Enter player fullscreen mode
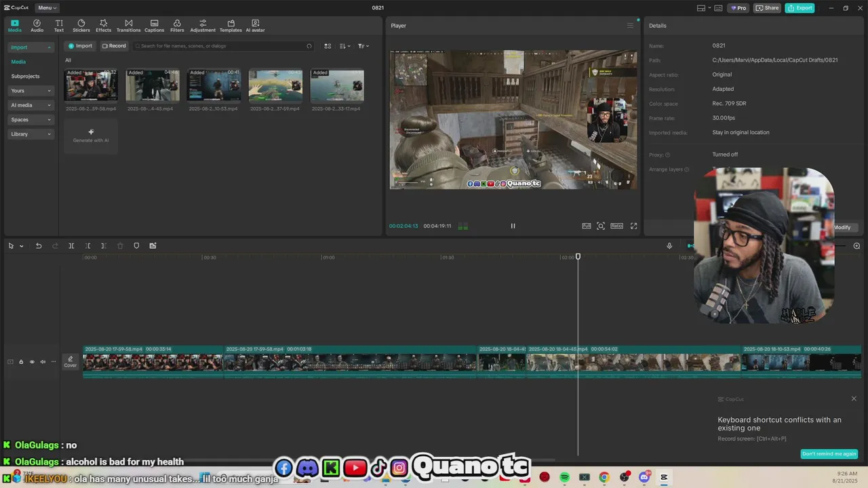 pos(634,226)
